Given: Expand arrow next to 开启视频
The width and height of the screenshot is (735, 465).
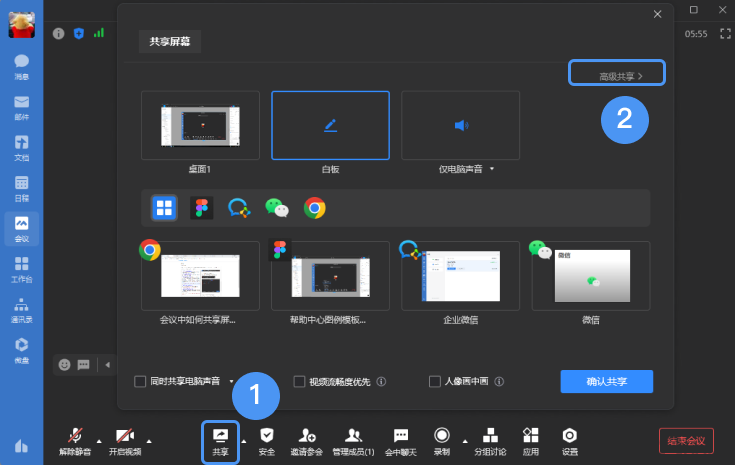Looking at the screenshot, I should point(149,442).
